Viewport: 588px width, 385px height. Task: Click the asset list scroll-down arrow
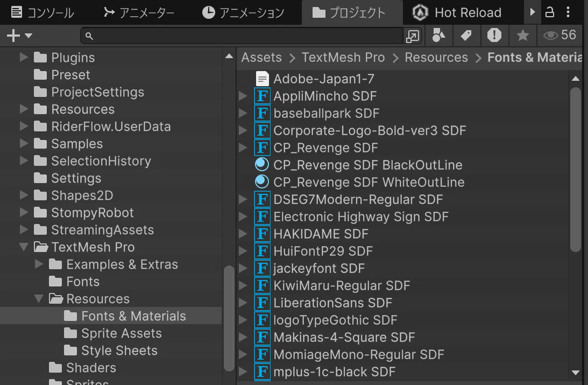[x=576, y=373]
